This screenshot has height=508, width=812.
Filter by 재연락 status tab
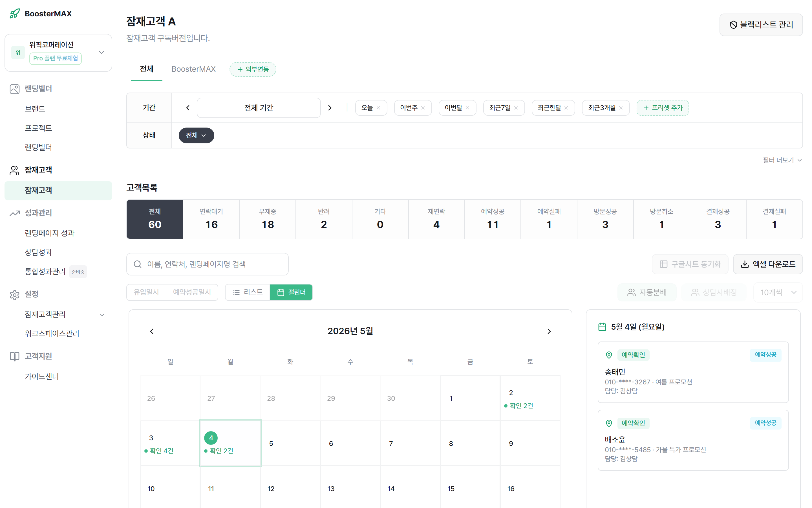tap(436, 219)
